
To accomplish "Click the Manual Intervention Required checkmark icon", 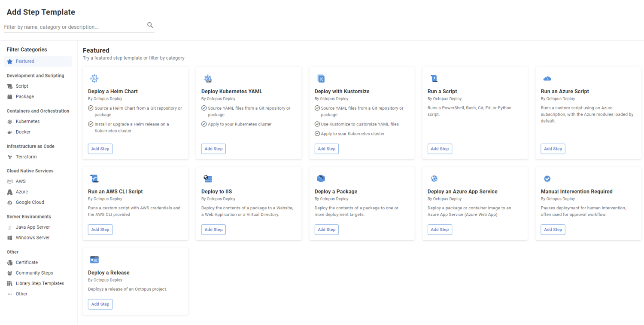I will [x=547, y=179].
